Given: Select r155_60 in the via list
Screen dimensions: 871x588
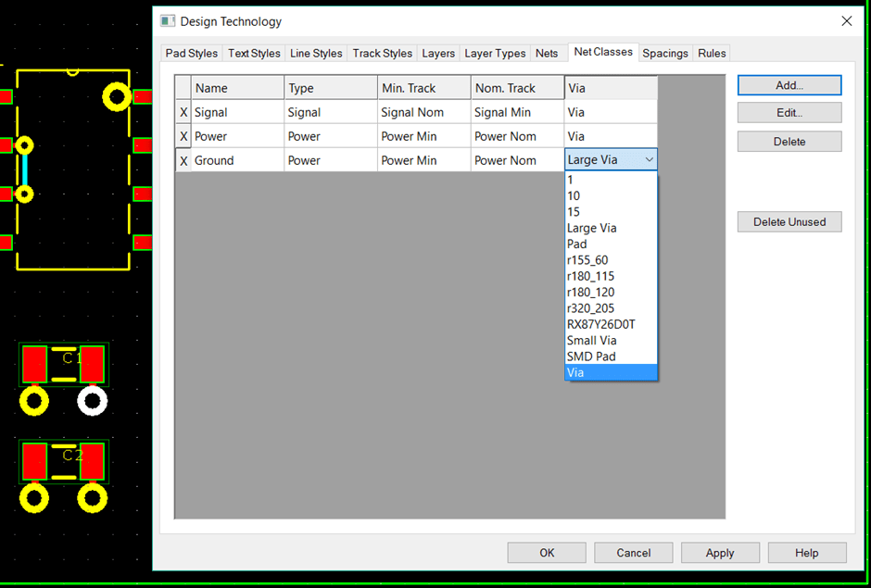Looking at the screenshot, I should pos(611,260).
